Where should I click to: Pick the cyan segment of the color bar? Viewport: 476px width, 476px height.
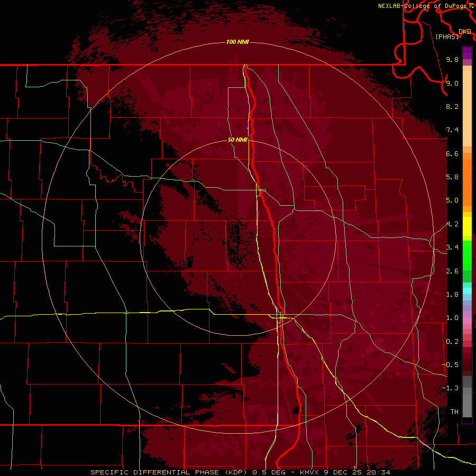tap(467, 291)
